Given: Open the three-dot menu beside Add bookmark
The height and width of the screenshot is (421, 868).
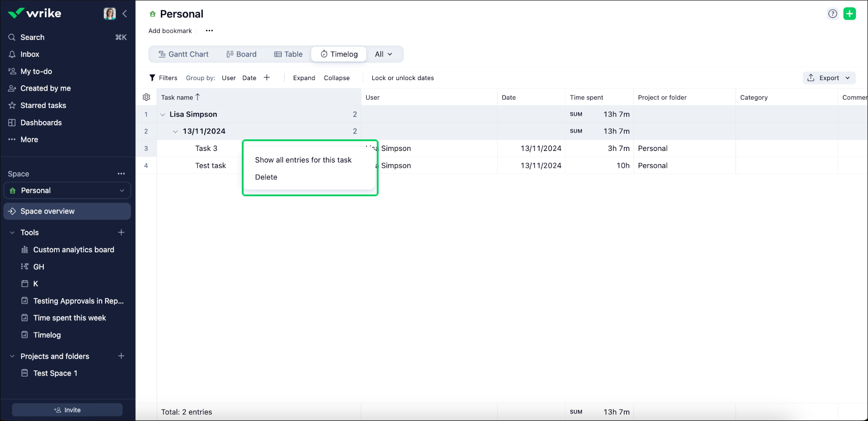Looking at the screenshot, I should coord(209,31).
